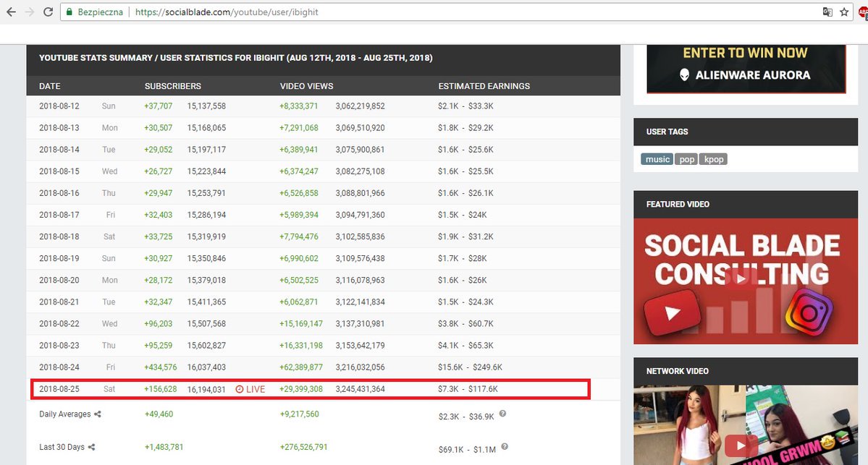The image size is (868, 465).
Task: Click earnings $7.3K - $117.6K
Action: pos(468,389)
